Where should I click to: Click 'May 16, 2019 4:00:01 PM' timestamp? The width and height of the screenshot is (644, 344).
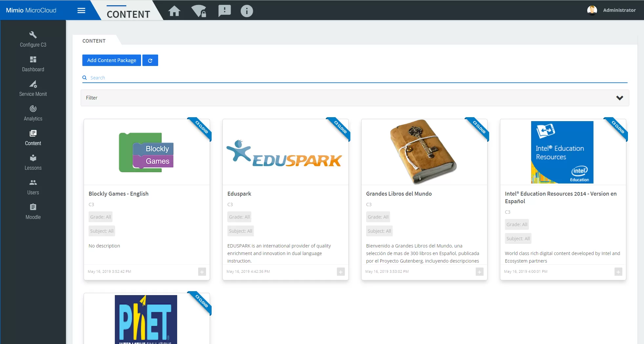tap(526, 271)
